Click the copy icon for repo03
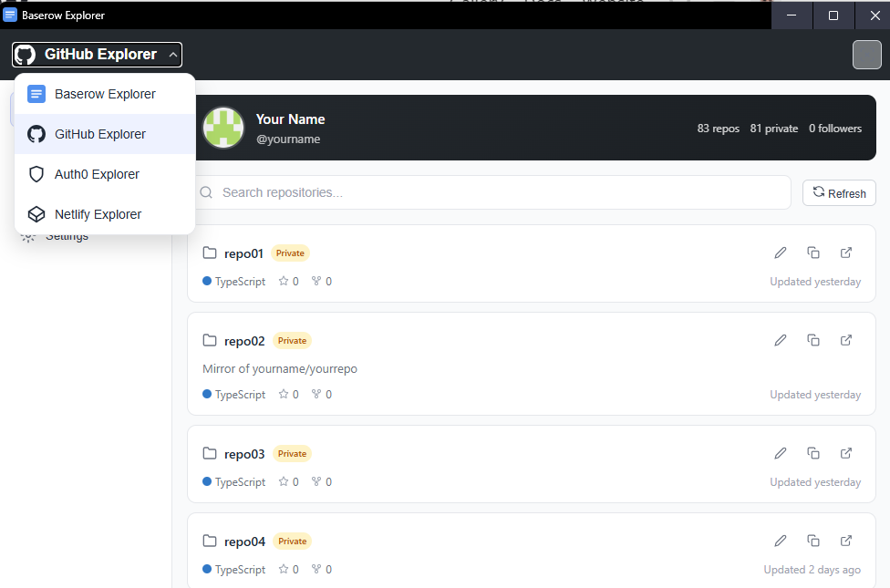 [813, 453]
